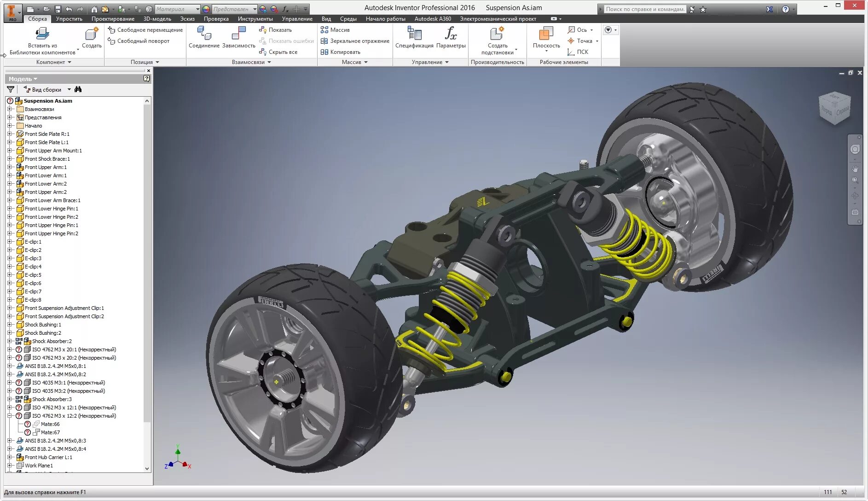This screenshot has width=868, height=501.
Task: Click the Соединение joint tool
Action: 204,38
